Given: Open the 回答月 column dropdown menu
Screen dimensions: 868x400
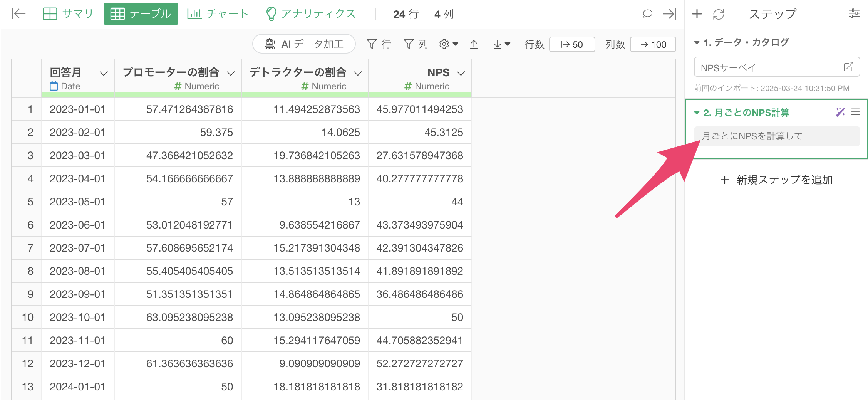Looking at the screenshot, I should [x=103, y=73].
